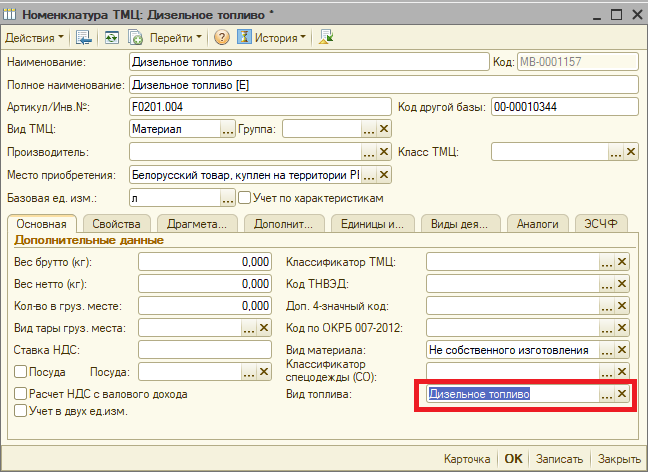This screenshot has width=650, height=472.
Task: Click the help question mark icon
Action: (222, 37)
